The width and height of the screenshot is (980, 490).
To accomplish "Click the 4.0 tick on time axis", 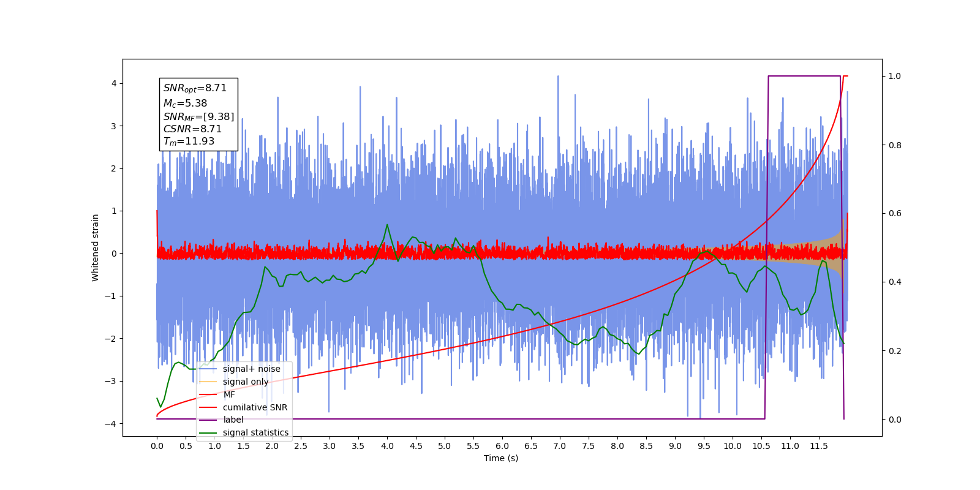I will click(x=387, y=446).
